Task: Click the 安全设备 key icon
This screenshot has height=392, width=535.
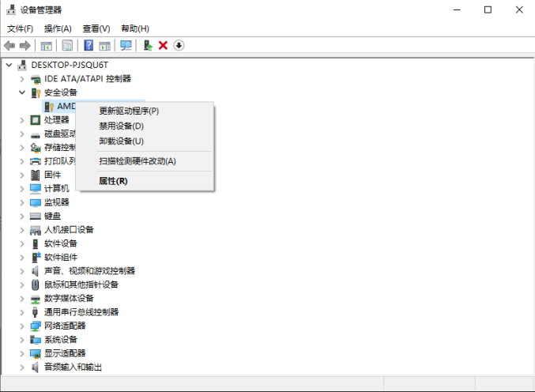Action: (x=36, y=92)
